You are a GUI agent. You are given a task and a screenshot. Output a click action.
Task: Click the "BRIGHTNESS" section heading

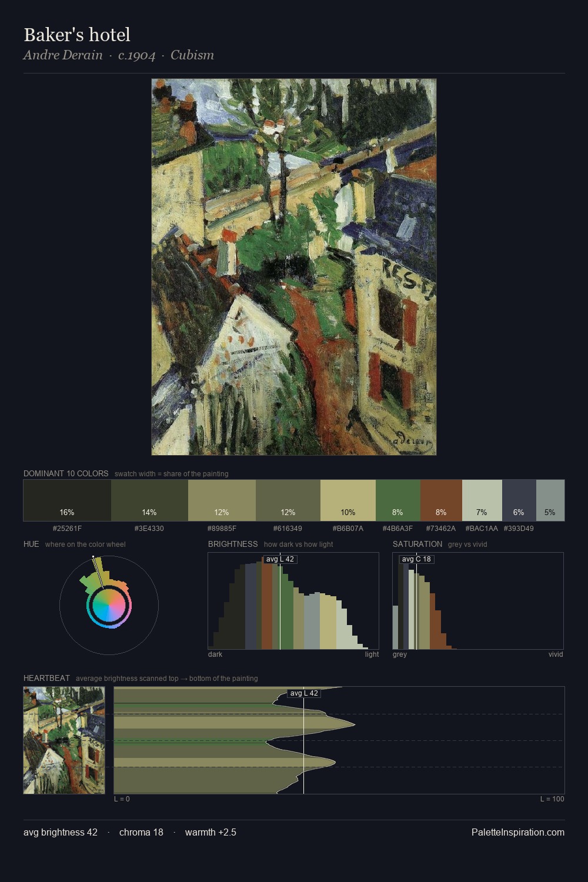233,544
